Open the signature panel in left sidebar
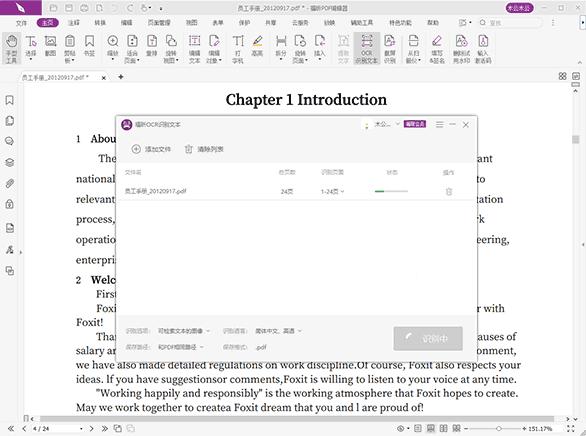Screen dimensions: 586x436 pos(10,250)
